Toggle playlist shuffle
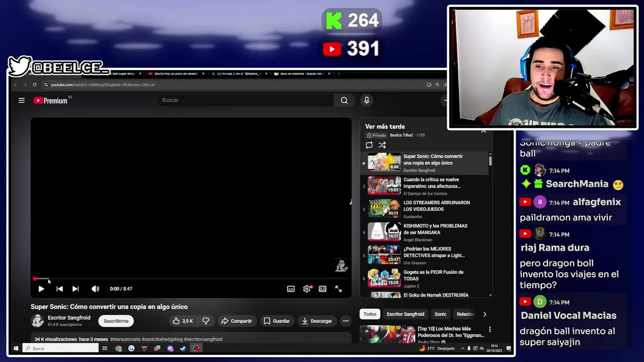 tap(382, 145)
